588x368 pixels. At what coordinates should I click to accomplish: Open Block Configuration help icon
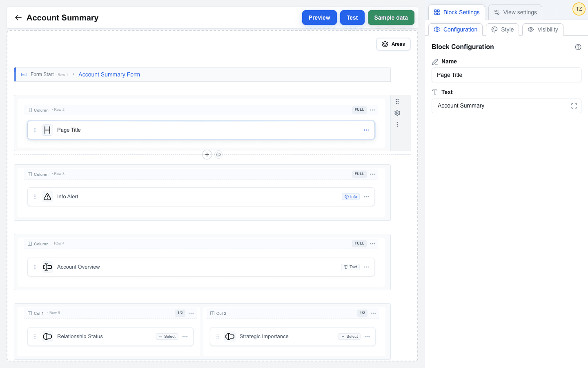[x=578, y=47]
